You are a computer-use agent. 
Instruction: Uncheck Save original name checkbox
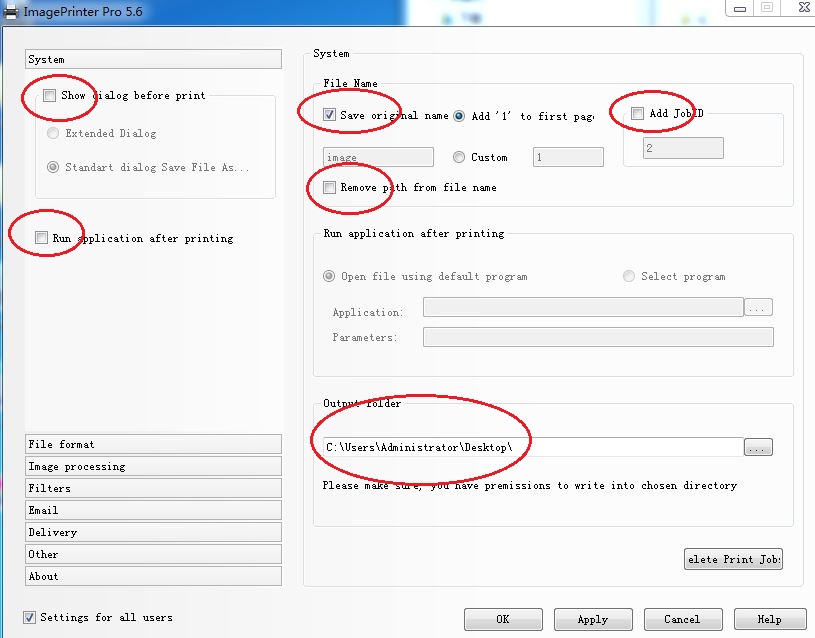329,114
